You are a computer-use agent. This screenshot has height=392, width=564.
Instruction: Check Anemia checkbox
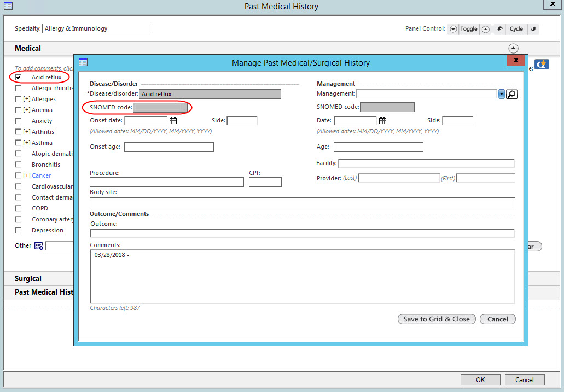coord(18,110)
